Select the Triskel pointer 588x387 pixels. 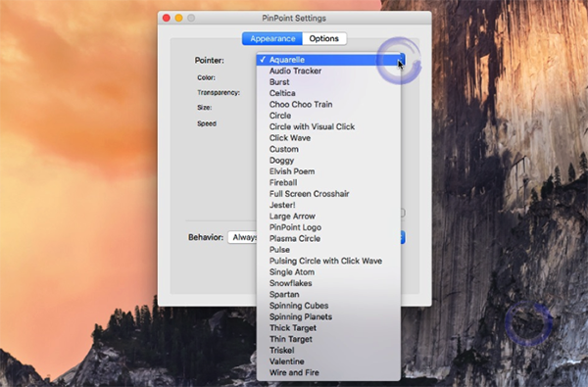[x=328, y=350]
